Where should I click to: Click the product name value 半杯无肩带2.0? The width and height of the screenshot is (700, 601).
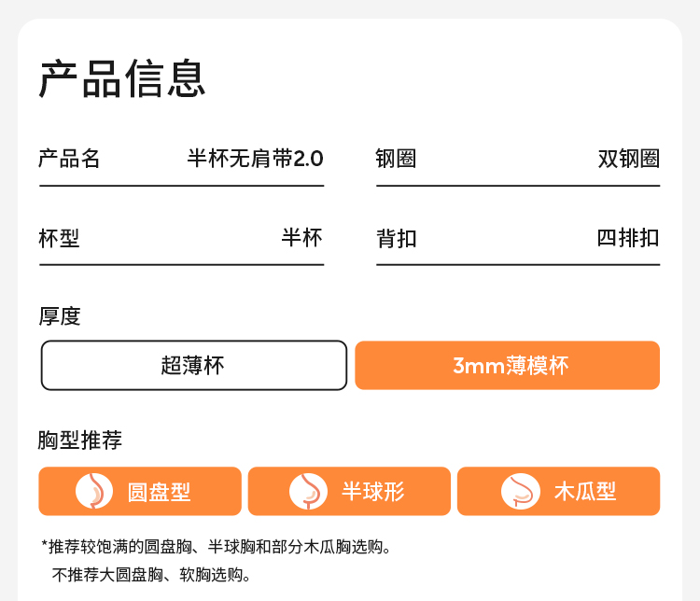click(x=255, y=159)
